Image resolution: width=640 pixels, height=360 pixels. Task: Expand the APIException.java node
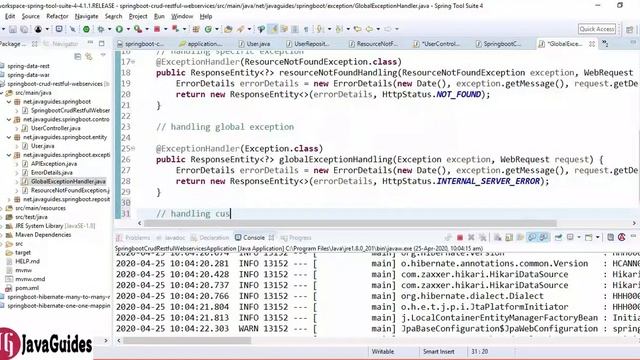pos(17,164)
